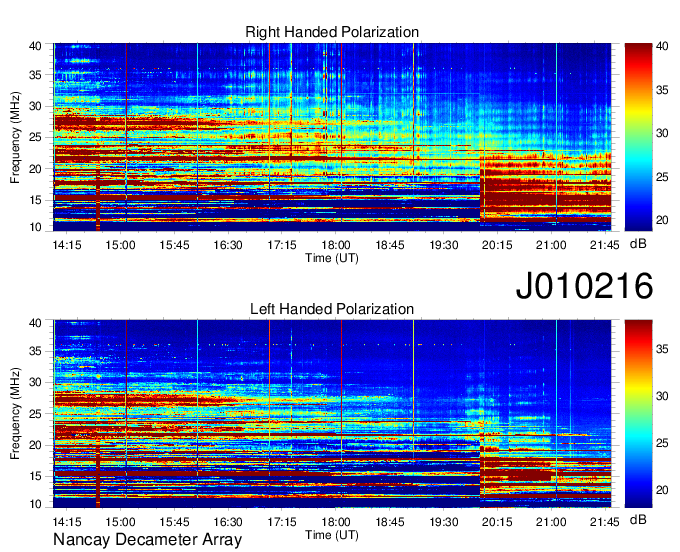
Task: Click the 18:00 time tick on bottom plot
Action: coord(336,522)
